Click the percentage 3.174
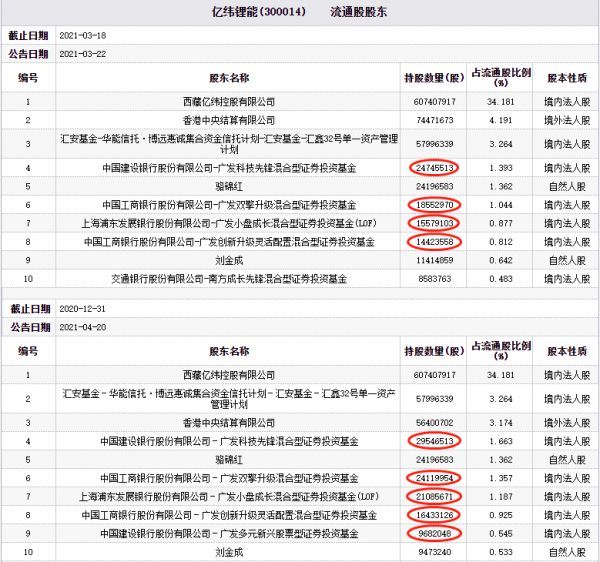600x562 pixels. pos(501,422)
